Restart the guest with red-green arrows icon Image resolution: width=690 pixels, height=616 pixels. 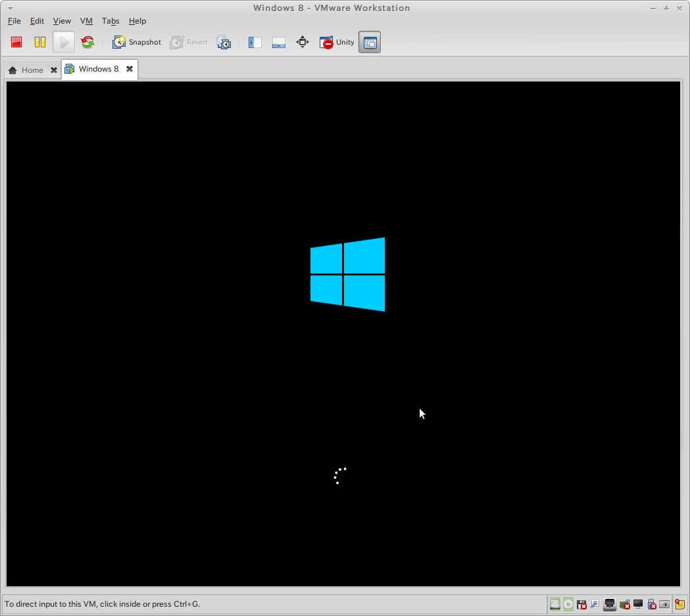(x=87, y=42)
